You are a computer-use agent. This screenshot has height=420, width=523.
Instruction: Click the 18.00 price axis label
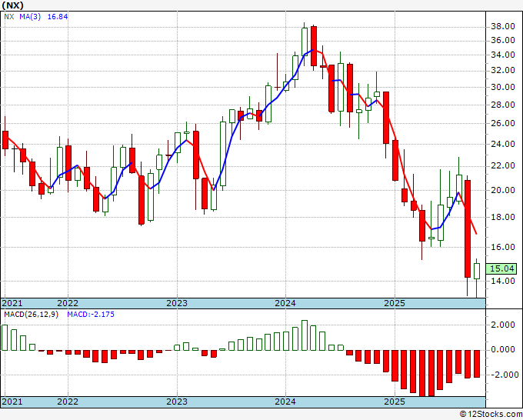(x=503, y=217)
